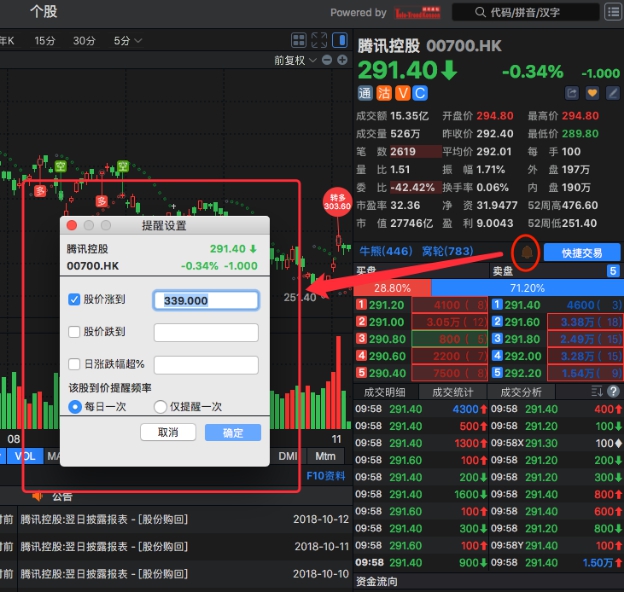Click the 转多 303.60 signal marker
624x592 pixels.
pyautogui.click(x=337, y=202)
